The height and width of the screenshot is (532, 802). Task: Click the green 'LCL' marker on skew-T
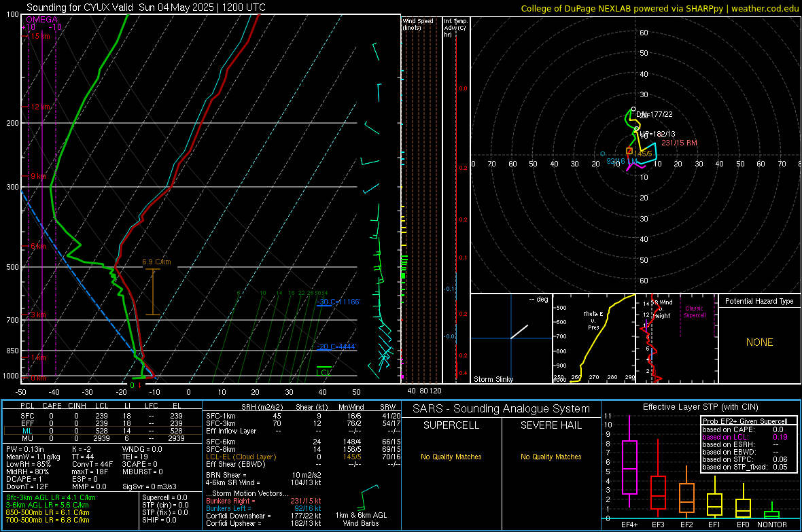coord(323,372)
